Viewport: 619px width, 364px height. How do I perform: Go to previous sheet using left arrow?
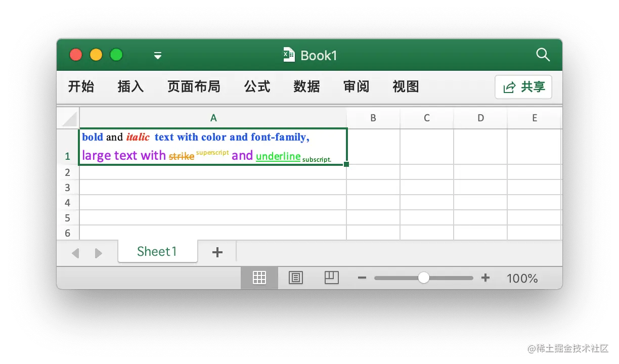(75, 253)
